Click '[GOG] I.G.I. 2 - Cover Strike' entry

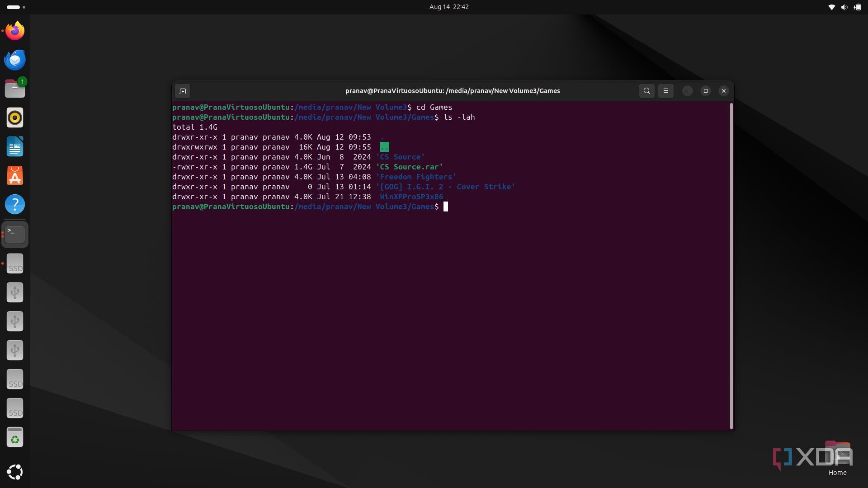(445, 187)
